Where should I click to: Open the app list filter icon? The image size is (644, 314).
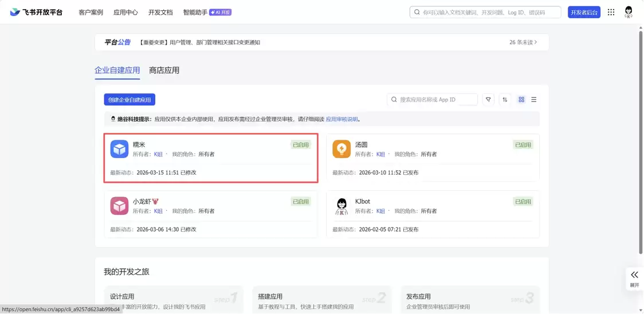coord(488,100)
